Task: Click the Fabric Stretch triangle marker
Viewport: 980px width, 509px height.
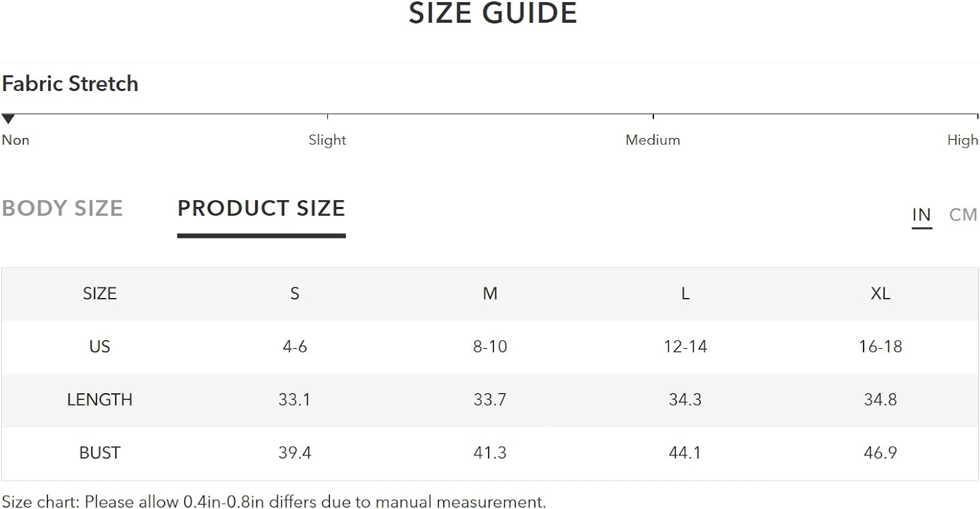Action: point(8,119)
